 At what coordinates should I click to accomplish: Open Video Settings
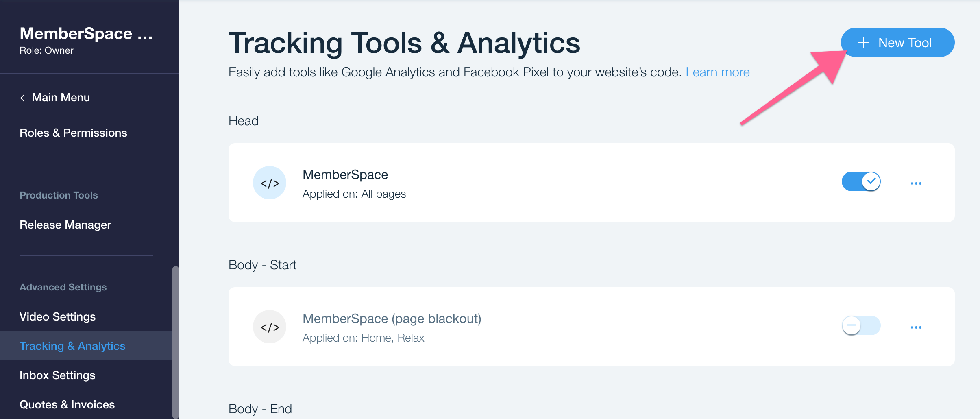57,317
